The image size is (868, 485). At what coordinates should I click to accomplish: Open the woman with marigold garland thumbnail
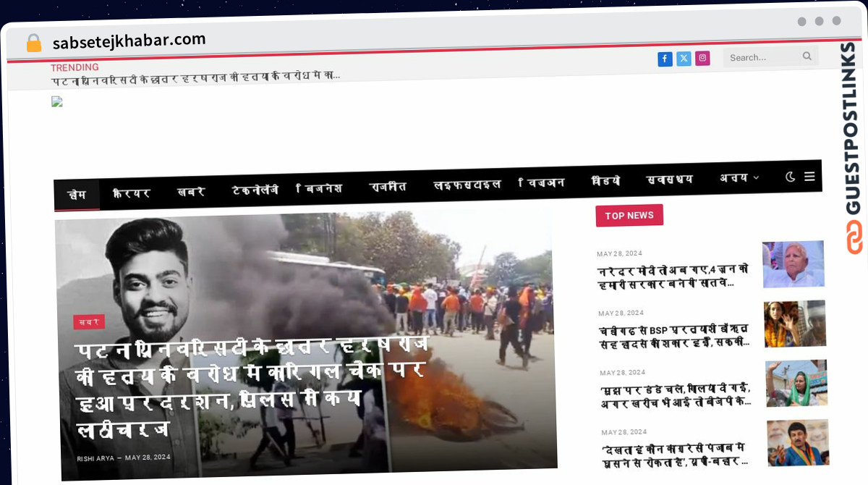tap(795, 324)
